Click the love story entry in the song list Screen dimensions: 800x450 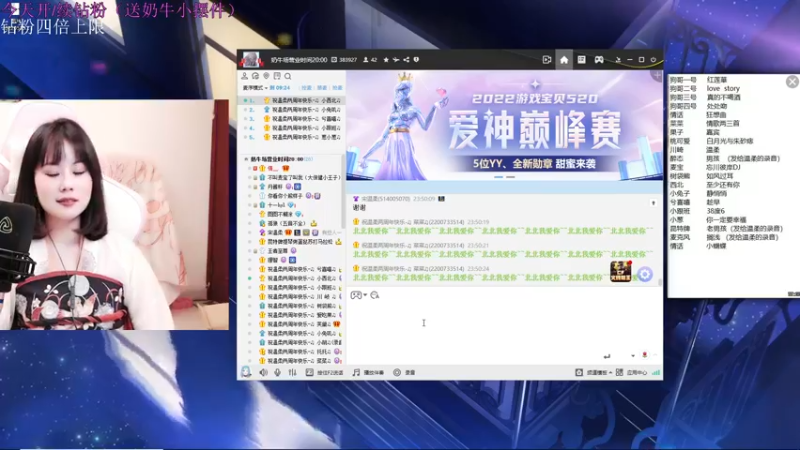723,89
